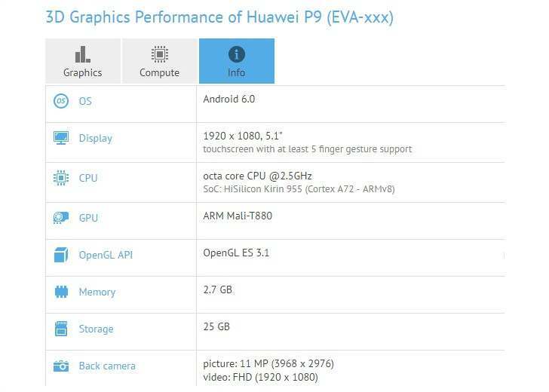The image size is (549, 392).
Task: Switch to the Compute tab
Action: 159,61
